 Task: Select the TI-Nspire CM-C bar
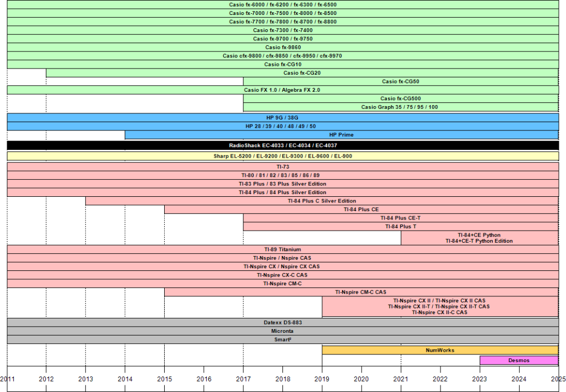283,284
